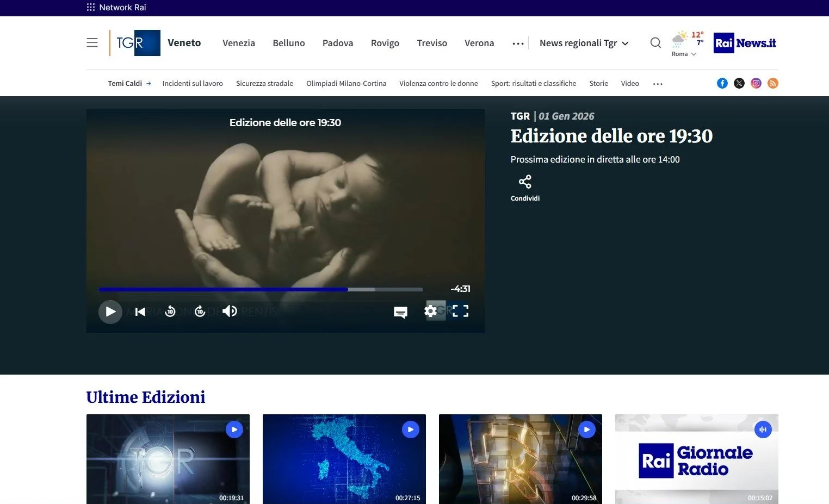Go to the Rai News.it logo

pos(745,43)
